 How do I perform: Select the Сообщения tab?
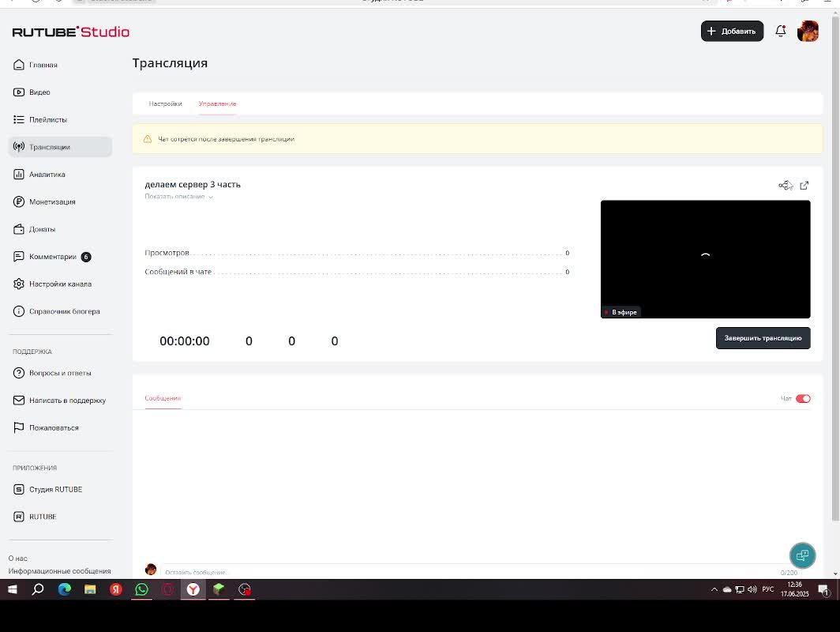163,398
